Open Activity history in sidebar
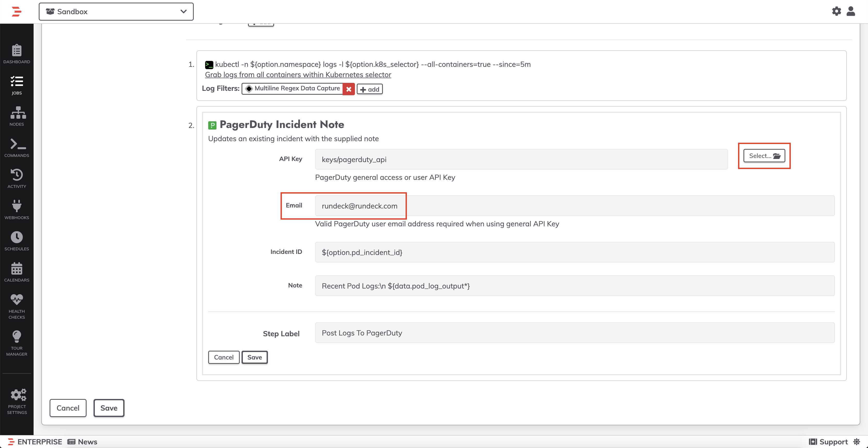 click(17, 179)
